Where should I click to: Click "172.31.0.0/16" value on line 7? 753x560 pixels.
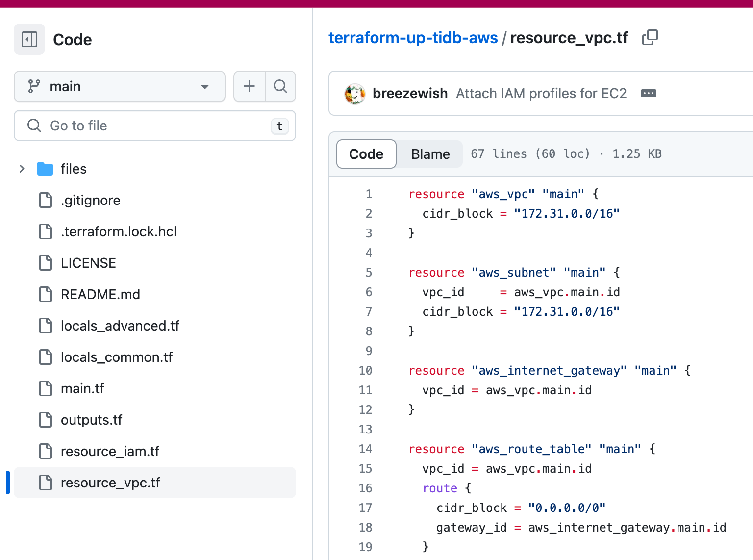[567, 311]
